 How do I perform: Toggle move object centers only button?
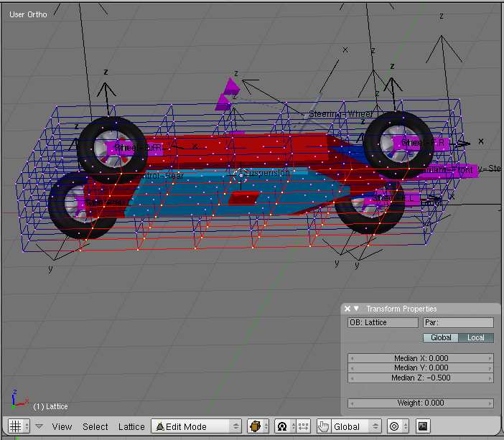point(303,426)
